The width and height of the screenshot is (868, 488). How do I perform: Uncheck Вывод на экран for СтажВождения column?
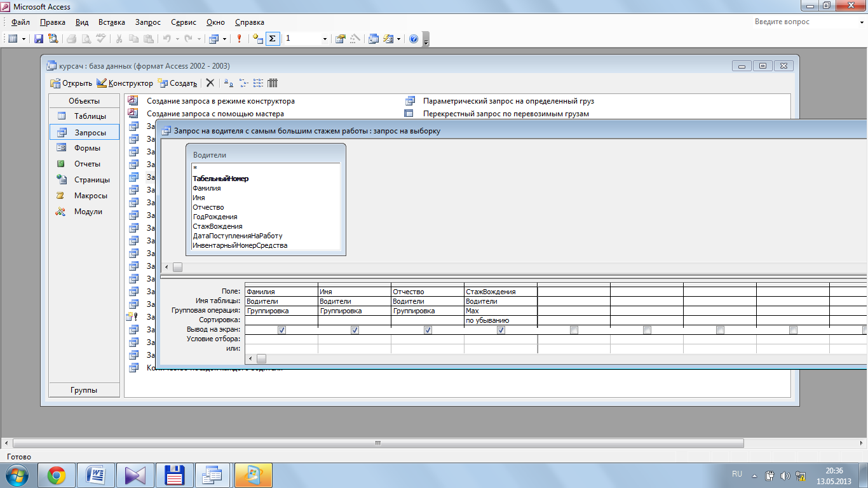[x=501, y=330]
